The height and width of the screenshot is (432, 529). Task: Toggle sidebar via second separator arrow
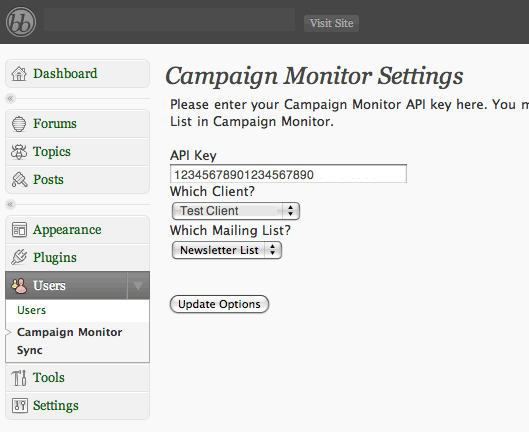pyautogui.click(x=10, y=205)
